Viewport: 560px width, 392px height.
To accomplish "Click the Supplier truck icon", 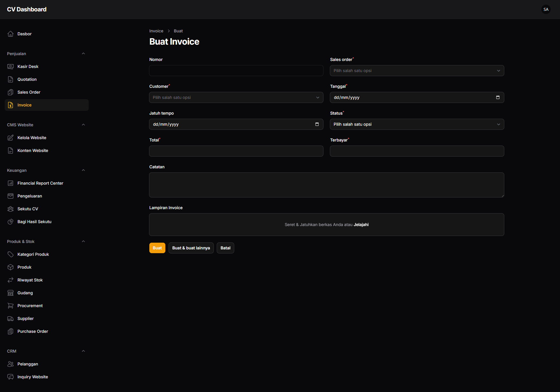I will [x=10, y=318].
